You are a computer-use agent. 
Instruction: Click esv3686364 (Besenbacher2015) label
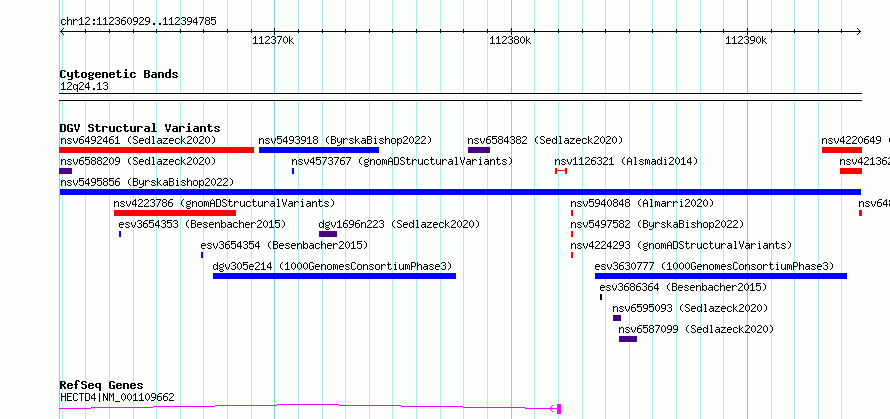(x=683, y=287)
